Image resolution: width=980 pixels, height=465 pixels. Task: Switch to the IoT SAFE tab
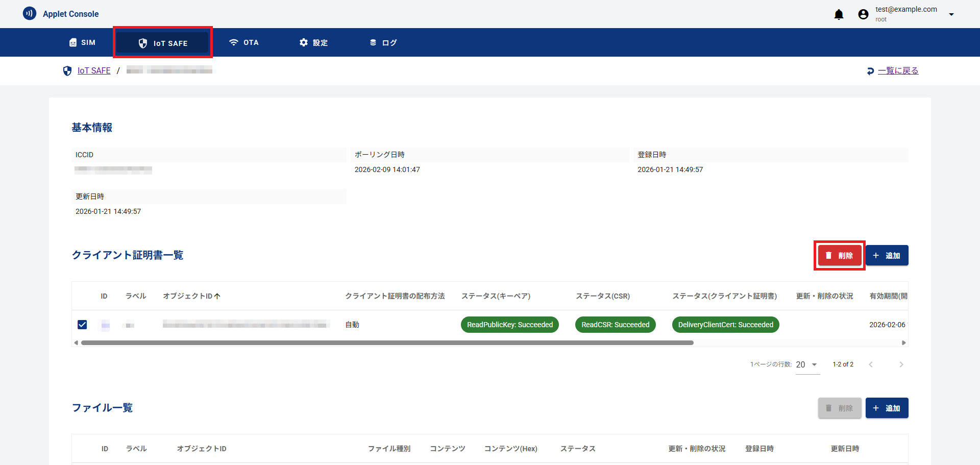point(163,43)
